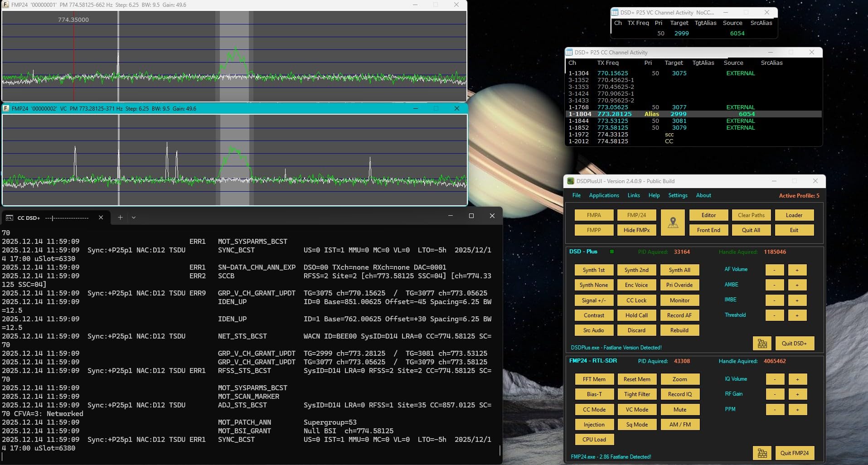Viewport: 868px width, 465px height.
Task: Switch FMP24 into AM / FM mode
Action: 680,424
